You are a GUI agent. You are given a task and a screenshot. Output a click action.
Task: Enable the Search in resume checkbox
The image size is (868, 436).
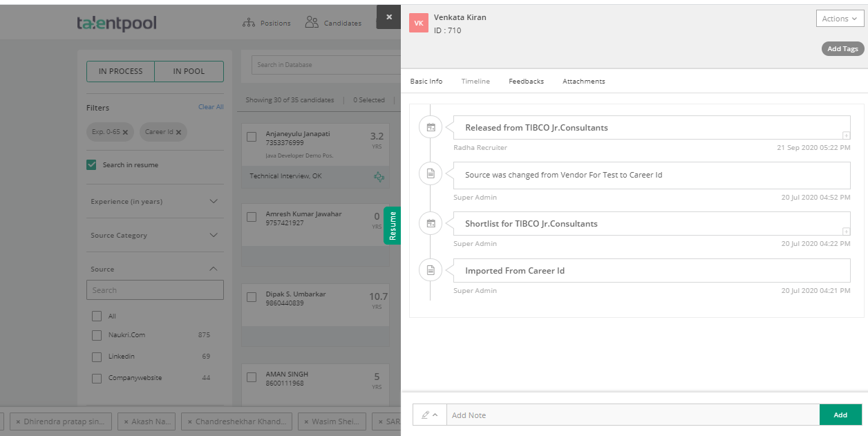[x=91, y=164]
